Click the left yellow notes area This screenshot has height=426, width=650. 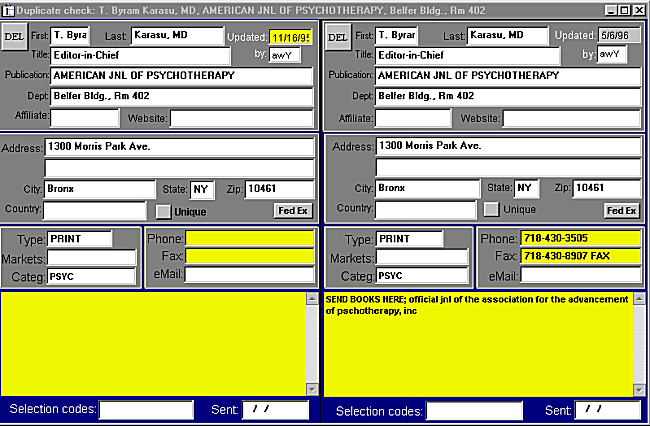pyautogui.click(x=160, y=343)
